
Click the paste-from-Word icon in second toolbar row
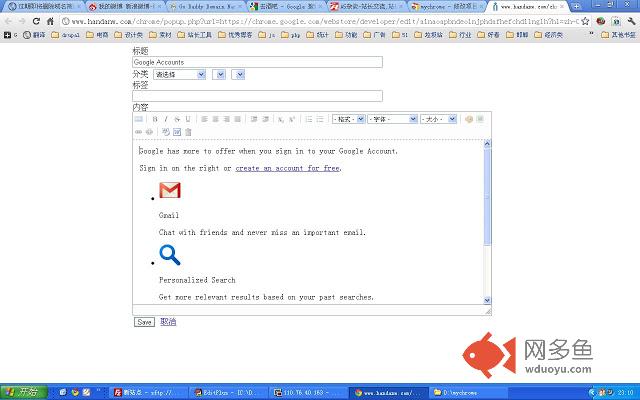click(x=177, y=132)
